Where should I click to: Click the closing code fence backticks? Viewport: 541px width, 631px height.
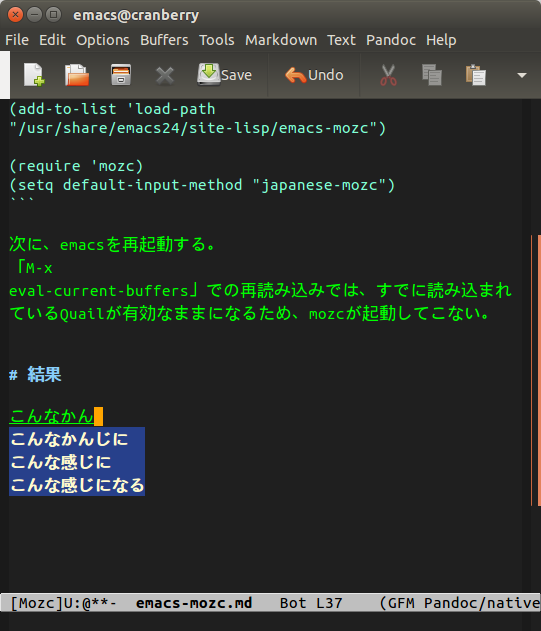coord(21,200)
